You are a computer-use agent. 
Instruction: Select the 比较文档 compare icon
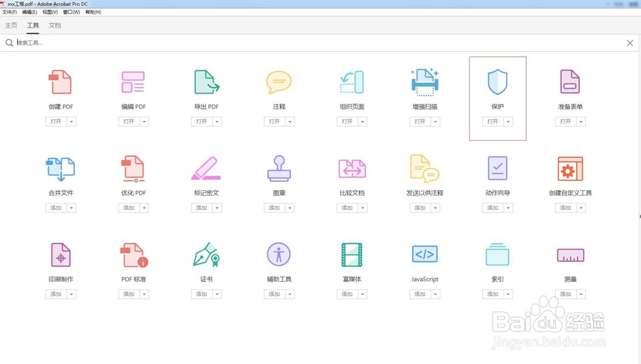(352, 169)
